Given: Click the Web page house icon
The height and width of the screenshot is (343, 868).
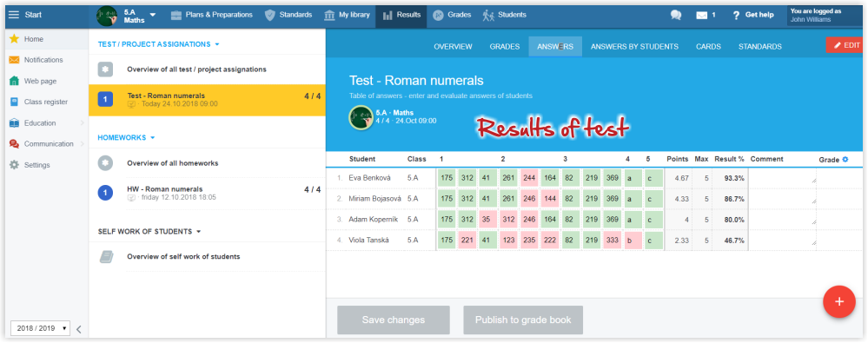Looking at the screenshot, I should pyautogui.click(x=15, y=81).
